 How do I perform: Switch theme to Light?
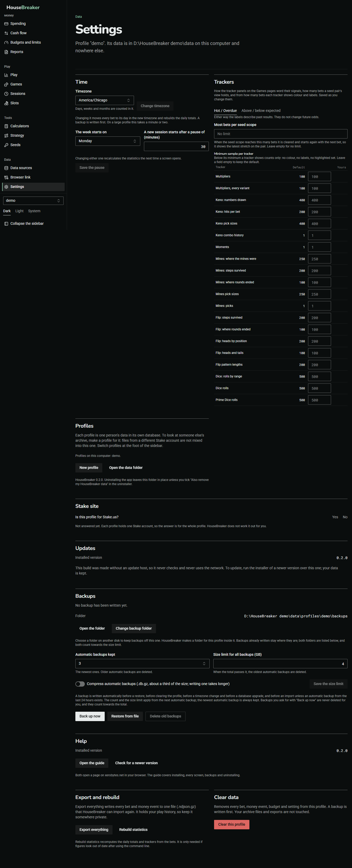pyautogui.click(x=20, y=211)
